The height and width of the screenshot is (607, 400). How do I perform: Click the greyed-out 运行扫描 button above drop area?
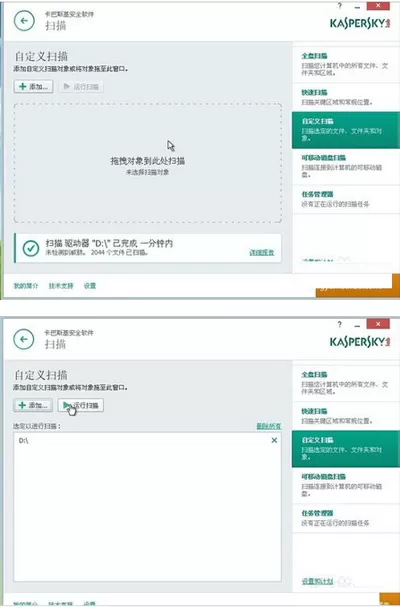coord(81,86)
